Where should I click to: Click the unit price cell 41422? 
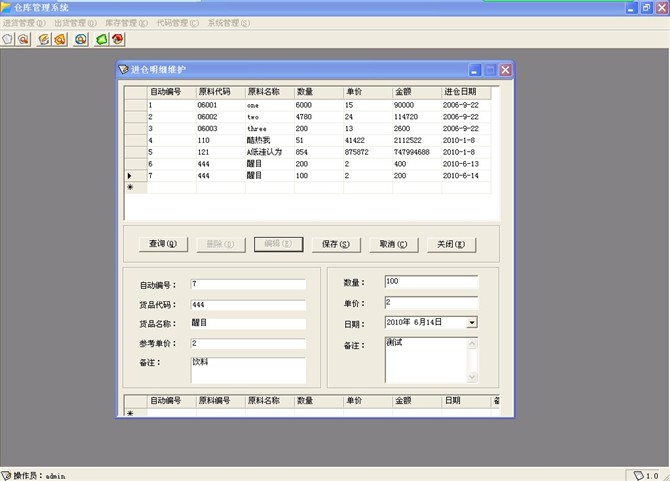coord(368,140)
